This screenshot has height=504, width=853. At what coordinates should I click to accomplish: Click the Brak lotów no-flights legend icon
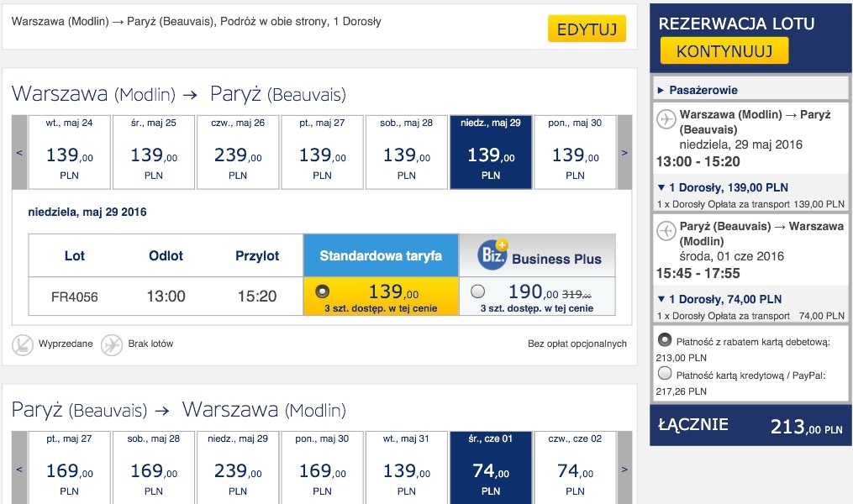point(112,344)
